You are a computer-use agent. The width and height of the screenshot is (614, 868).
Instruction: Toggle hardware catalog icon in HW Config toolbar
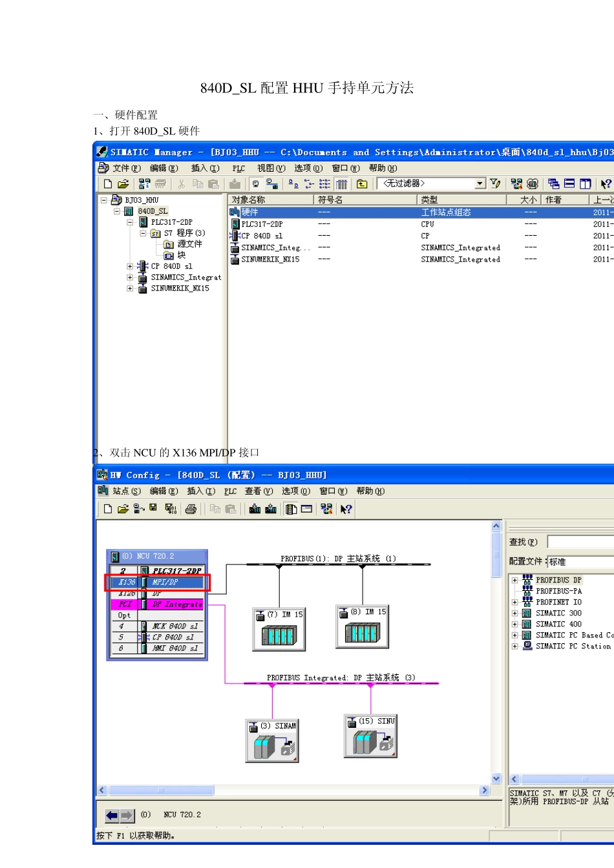(x=291, y=509)
